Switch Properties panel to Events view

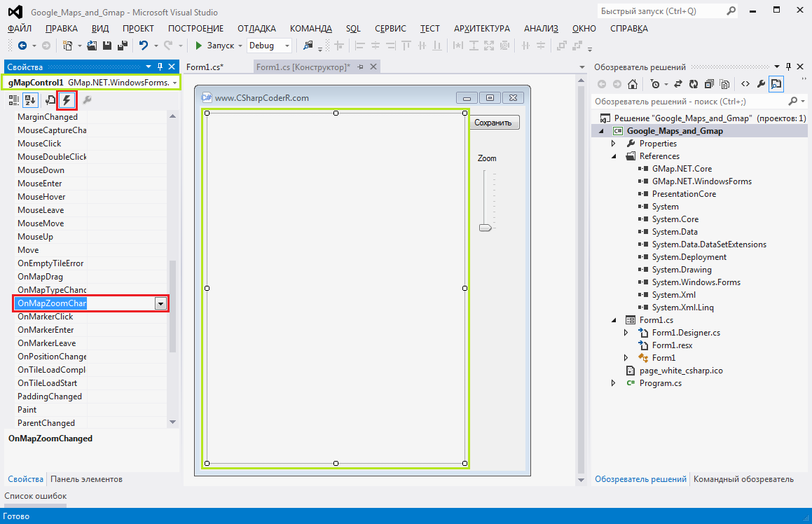coord(67,100)
